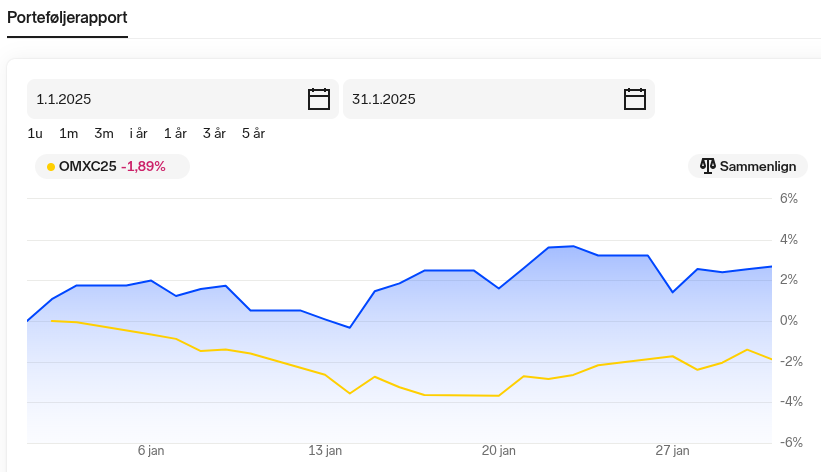Click the yellow OMXC25 dot
This screenshot has width=821, height=472.
click(51, 167)
